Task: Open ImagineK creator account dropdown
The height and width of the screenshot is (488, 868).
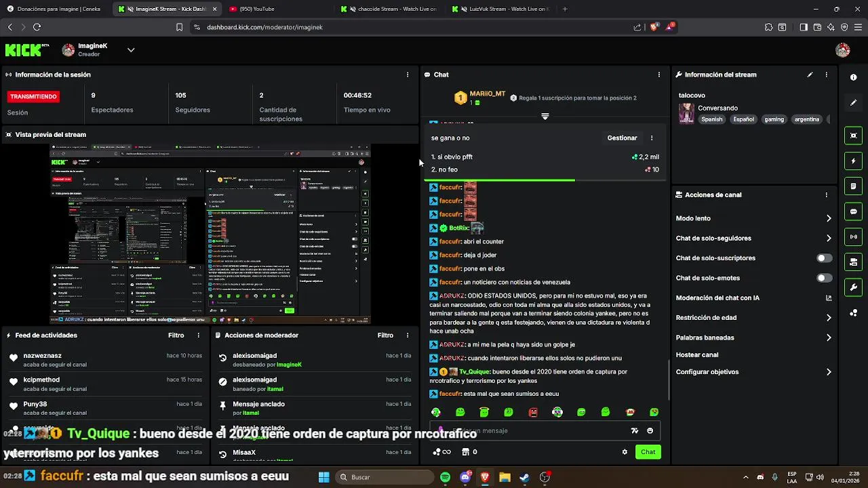Action: click(x=131, y=49)
